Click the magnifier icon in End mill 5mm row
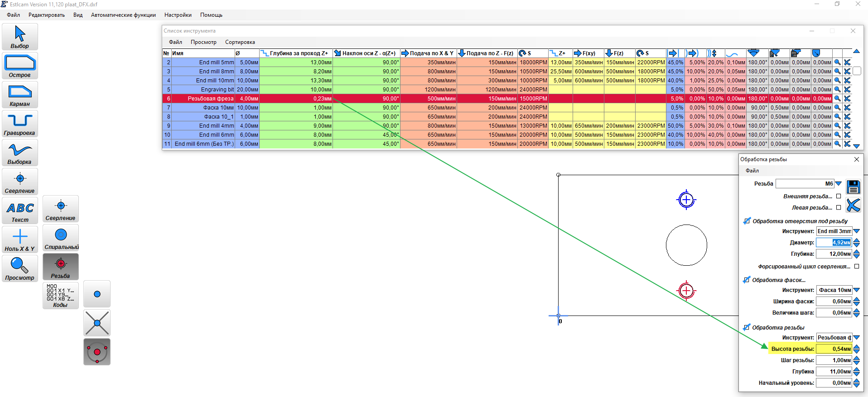The width and height of the screenshot is (868, 397). click(837, 62)
